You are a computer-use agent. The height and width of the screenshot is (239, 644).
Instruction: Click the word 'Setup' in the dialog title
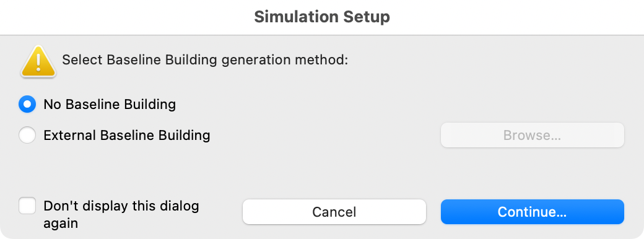[x=367, y=17]
